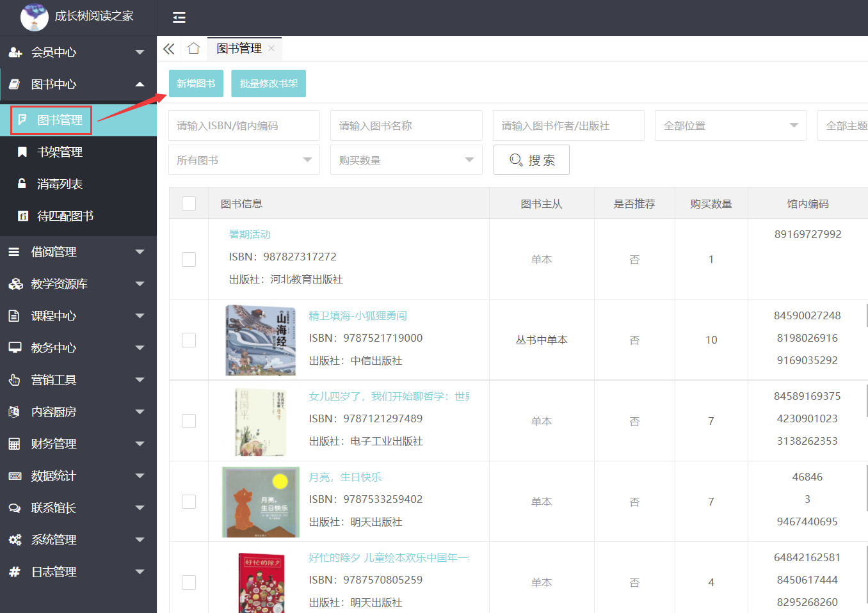Close the 图书管理 tab
868x613 pixels.
[x=271, y=48]
